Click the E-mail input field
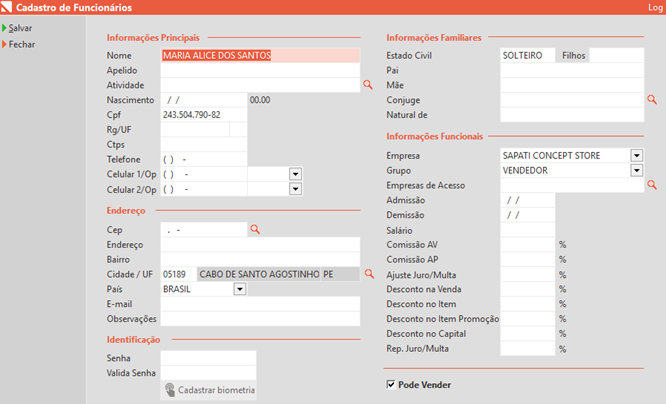Image resolution: width=666 pixels, height=404 pixels. (260, 304)
